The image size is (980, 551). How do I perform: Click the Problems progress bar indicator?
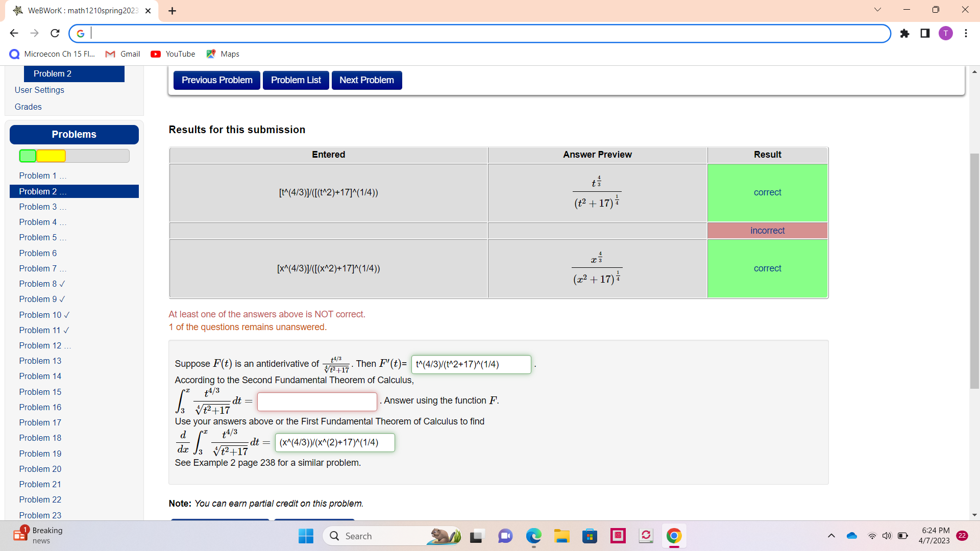pyautogui.click(x=73, y=156)
